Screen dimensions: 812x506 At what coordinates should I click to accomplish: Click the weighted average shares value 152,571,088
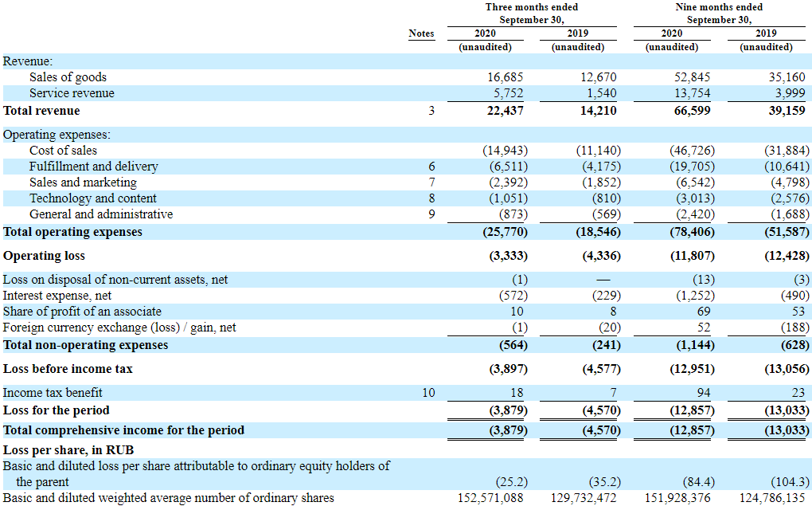point(490,498)
